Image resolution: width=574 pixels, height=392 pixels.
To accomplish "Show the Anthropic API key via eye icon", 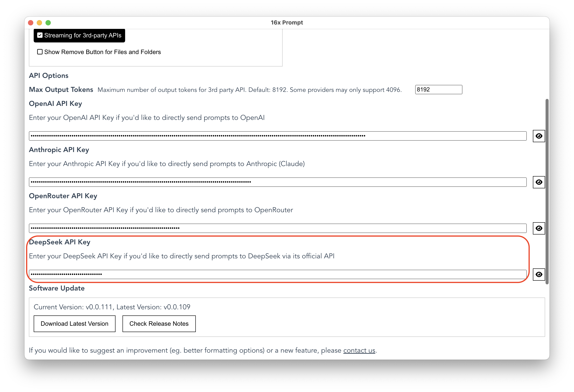I will [x=539, y=182].
